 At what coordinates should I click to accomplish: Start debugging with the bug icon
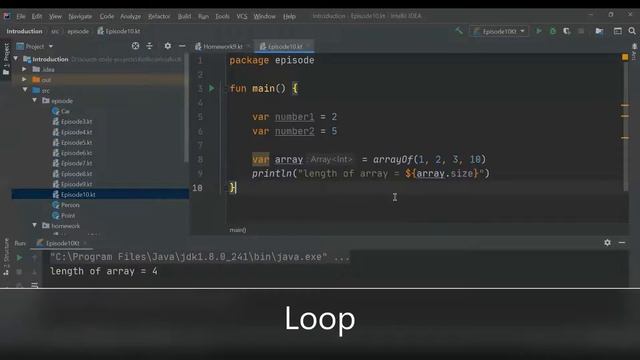tap(553, 31)
